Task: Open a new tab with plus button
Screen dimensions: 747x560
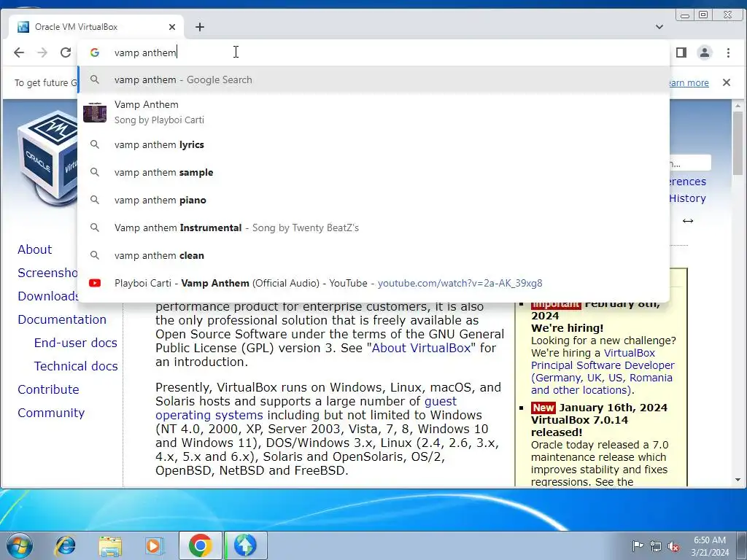Action: tap(200, 27)
